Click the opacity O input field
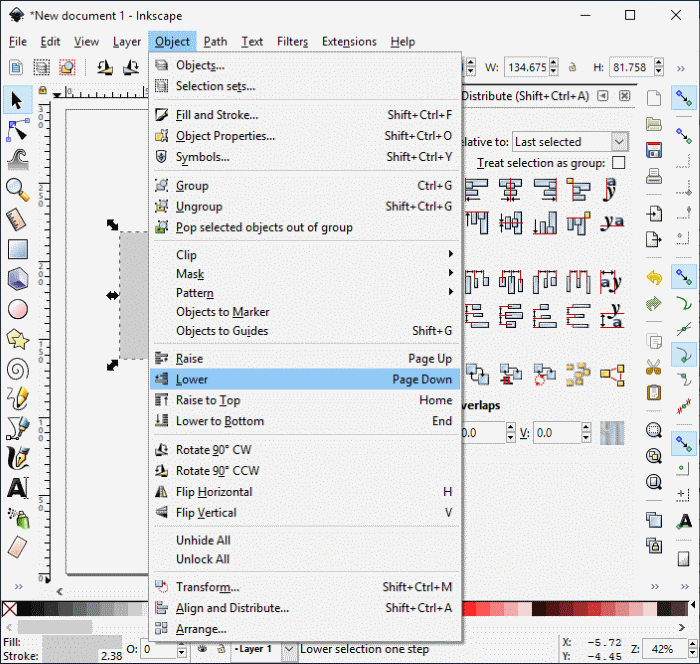This screenshot has height=664, width=700. (159, 649)
